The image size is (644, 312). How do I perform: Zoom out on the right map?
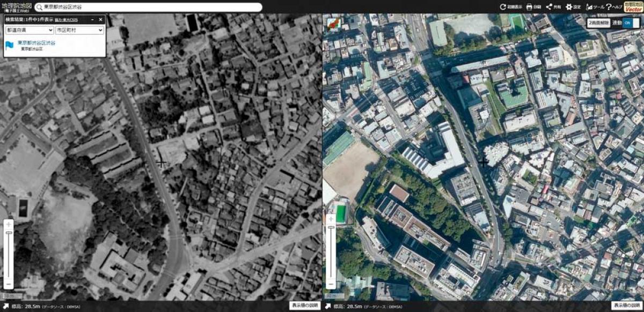point(331,283)
